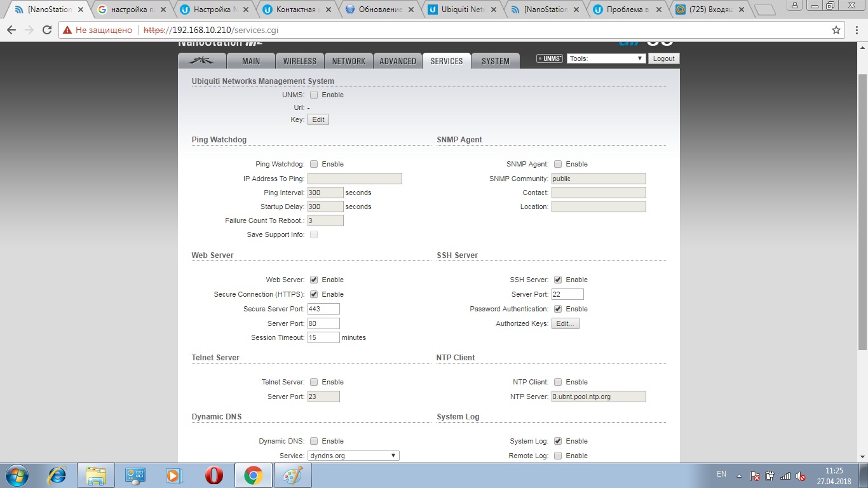Open Opera browser from taskbar
868x488 pixels.
pos(214,475)
